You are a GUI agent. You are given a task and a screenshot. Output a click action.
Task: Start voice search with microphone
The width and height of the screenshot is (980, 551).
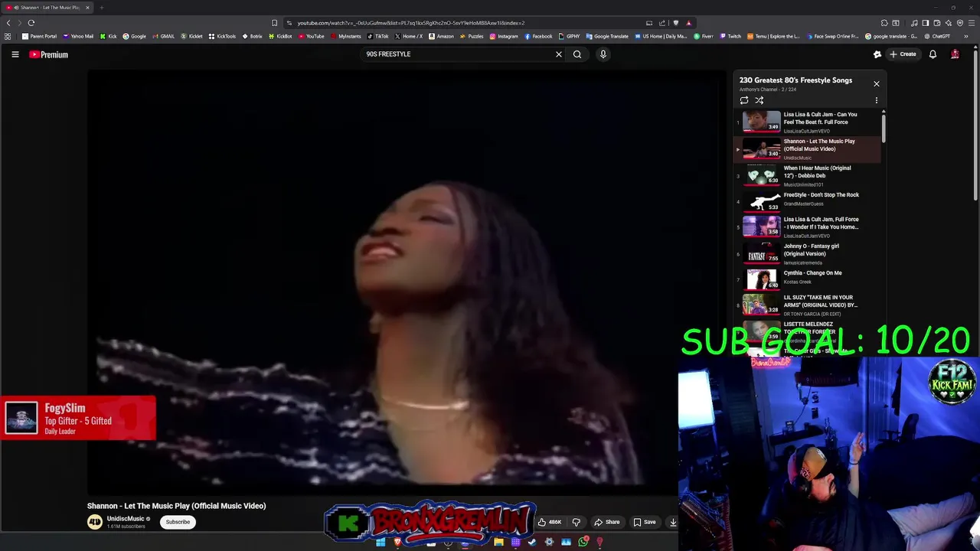click(603, 54)
